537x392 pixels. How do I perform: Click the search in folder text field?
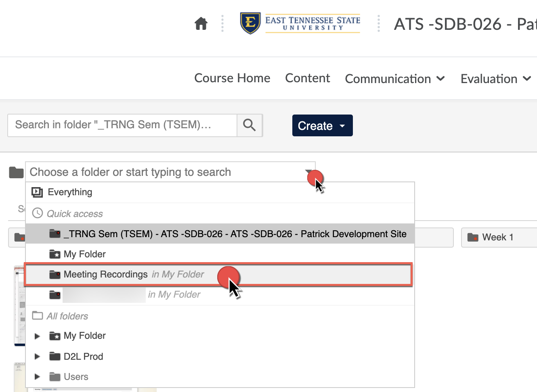click(122, 125)
